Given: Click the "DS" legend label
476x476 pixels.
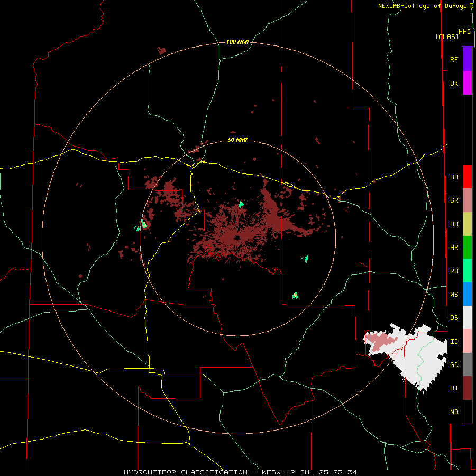Looking at the screenshot, I should click(x=454, y=318).
